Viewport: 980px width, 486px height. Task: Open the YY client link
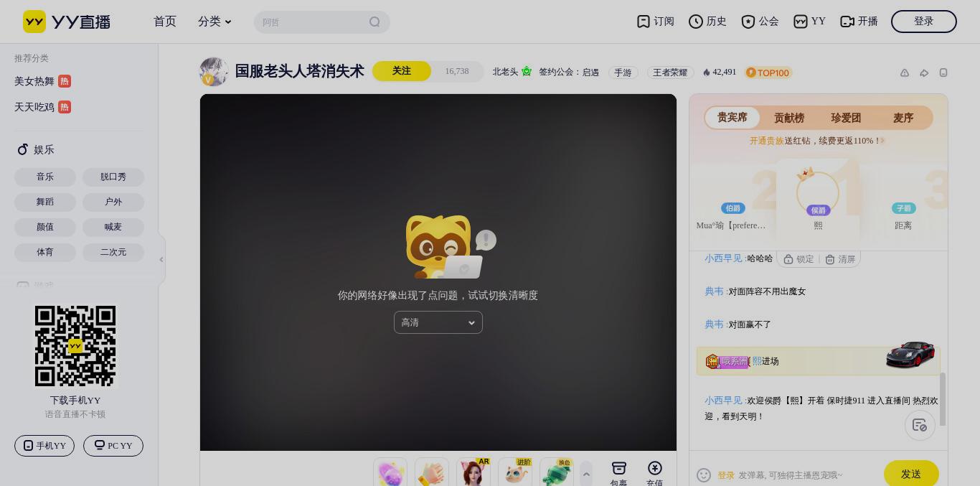coord(809,22)
